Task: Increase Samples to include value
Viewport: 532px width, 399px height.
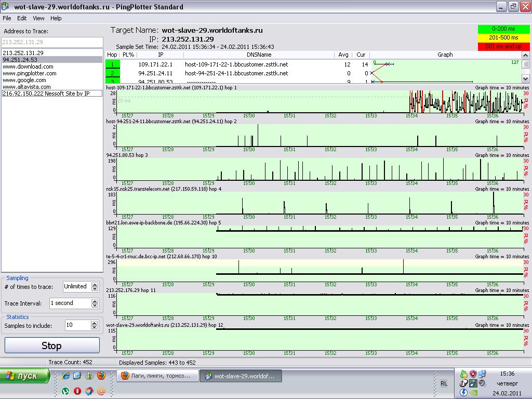Action: click(95, 323)
